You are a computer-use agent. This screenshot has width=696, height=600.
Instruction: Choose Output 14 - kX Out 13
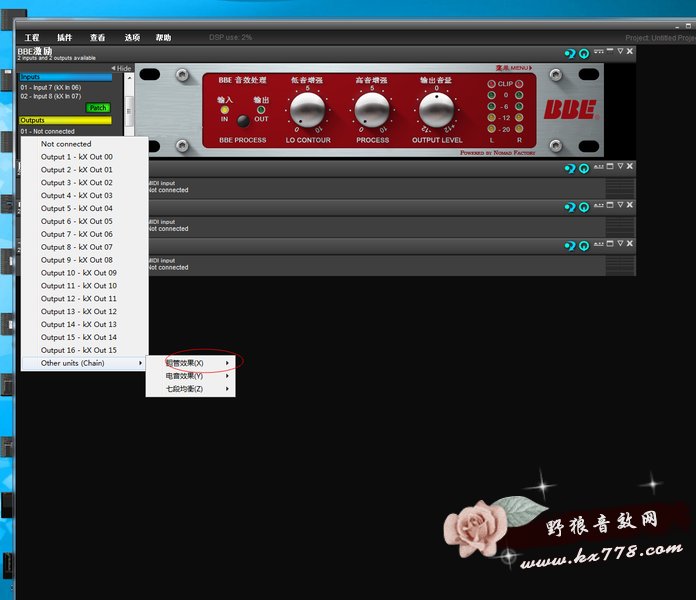click(x=85, y=324)
